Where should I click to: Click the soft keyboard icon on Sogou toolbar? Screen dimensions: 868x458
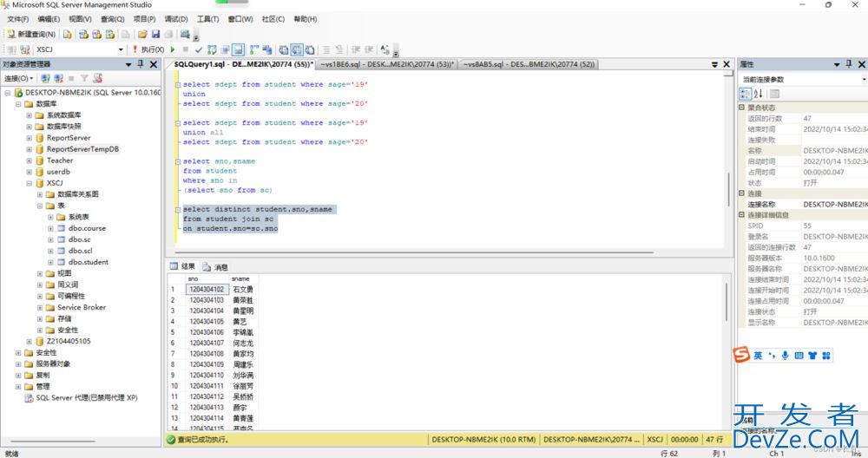point(799,356)
